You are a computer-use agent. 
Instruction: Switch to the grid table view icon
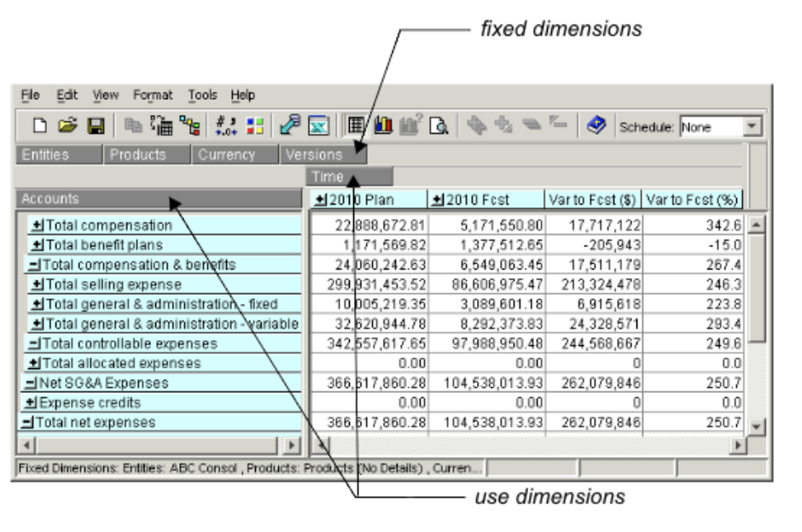[357, 127]
